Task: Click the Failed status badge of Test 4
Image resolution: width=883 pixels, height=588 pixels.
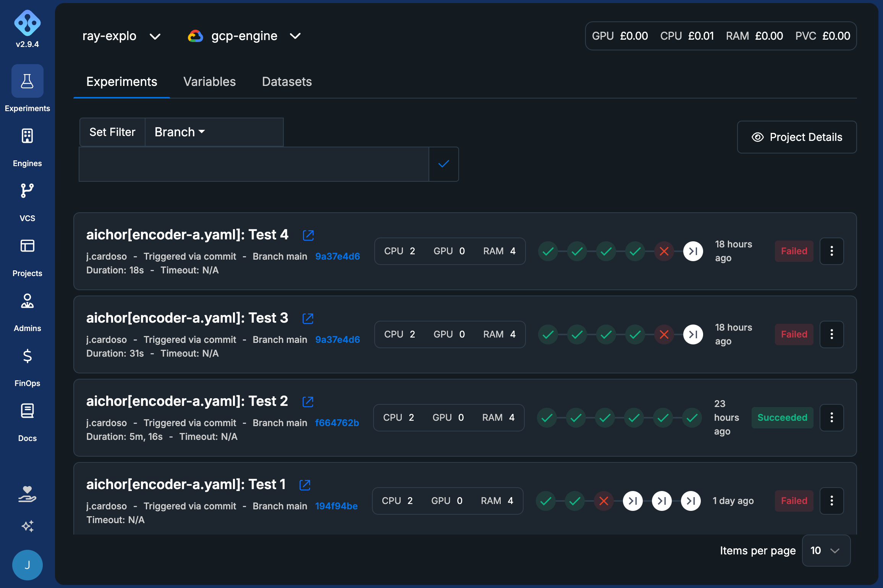Action: point(794,251)
